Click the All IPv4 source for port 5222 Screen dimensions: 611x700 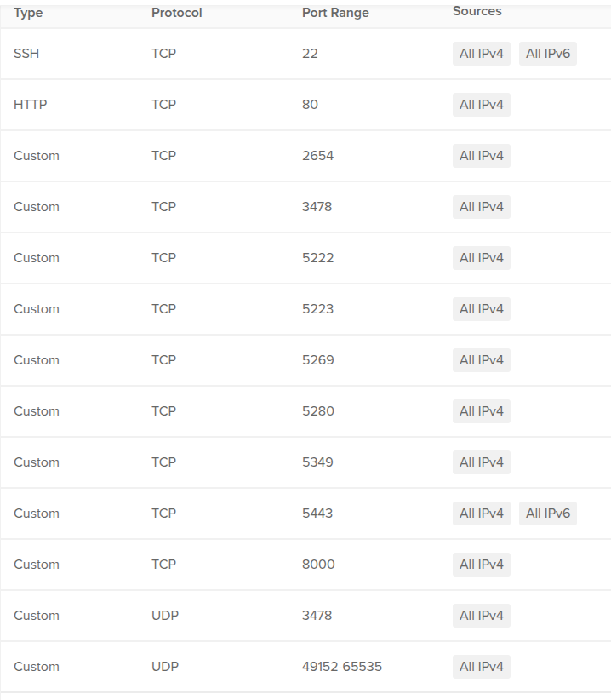coord(481,258)
